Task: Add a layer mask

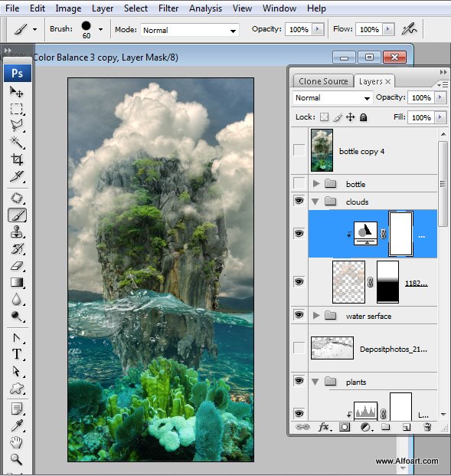Action: tap(345, 427)
